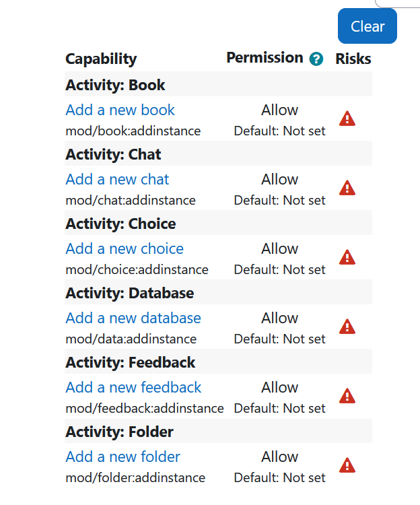Click the Capability column header
Screen dimensions: 420x505
pyautogui.click(x=101, y=59)
